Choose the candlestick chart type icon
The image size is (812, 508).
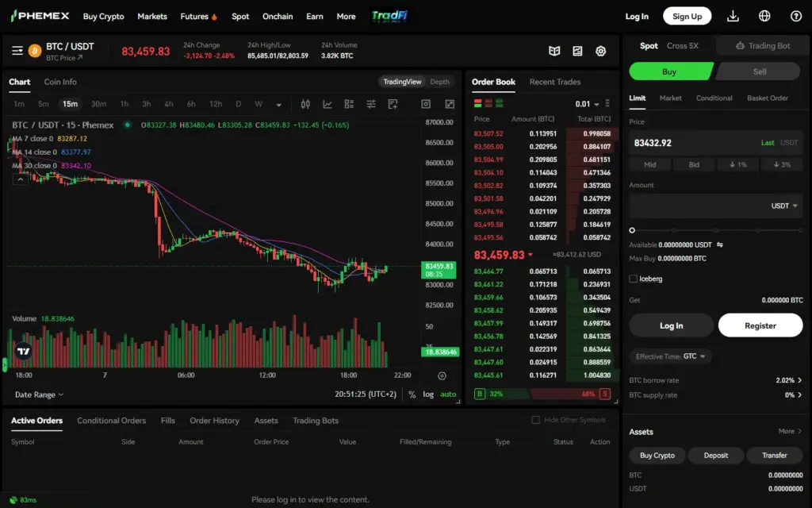click(305, 104)
